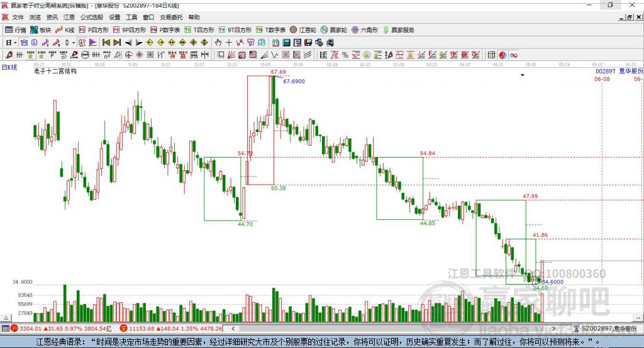Click the small black dropdown triangle above the chart
This screenshot has height=348, width=644.
click(x=523, y=75)
